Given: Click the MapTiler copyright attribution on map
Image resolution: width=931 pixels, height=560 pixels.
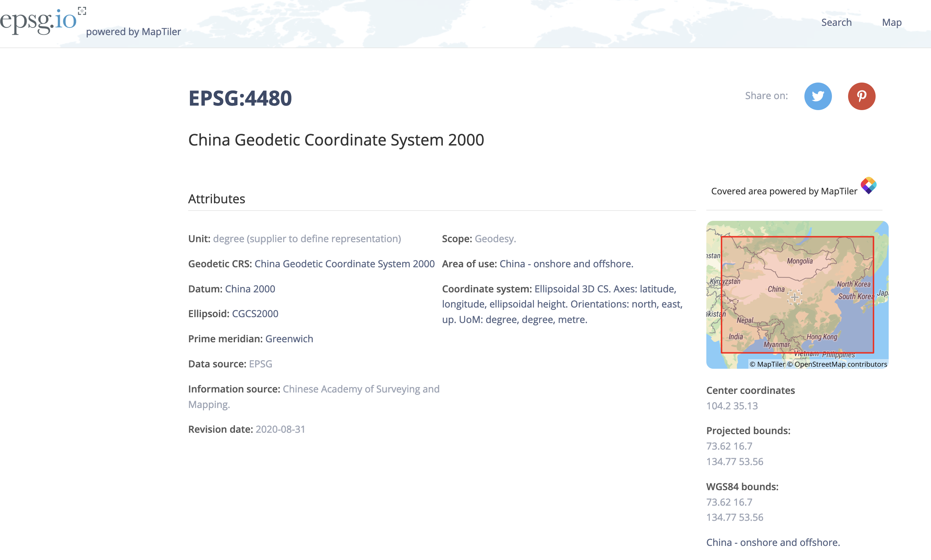Looking at the screenshot, I should (x=767, y=364).
